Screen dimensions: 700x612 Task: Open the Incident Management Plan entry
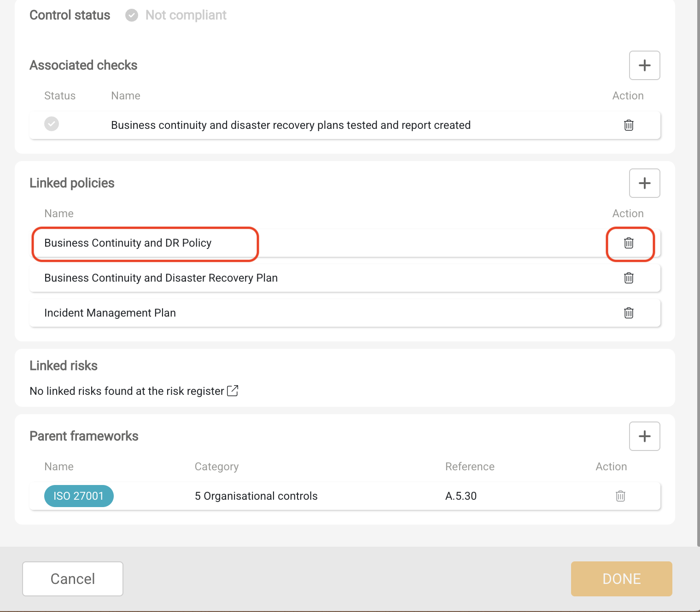pyautogui.click(x=110, y=313)
